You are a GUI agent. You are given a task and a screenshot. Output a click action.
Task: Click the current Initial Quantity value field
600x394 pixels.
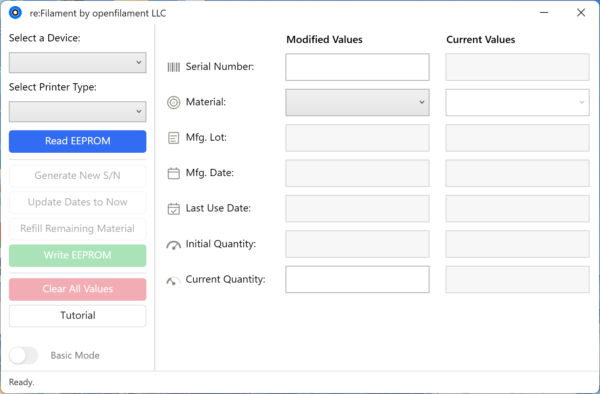(x=517, y=244)
